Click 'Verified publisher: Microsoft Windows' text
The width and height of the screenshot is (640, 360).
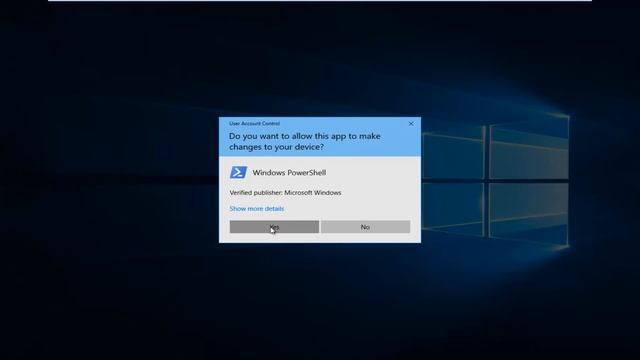pos(285,193)
